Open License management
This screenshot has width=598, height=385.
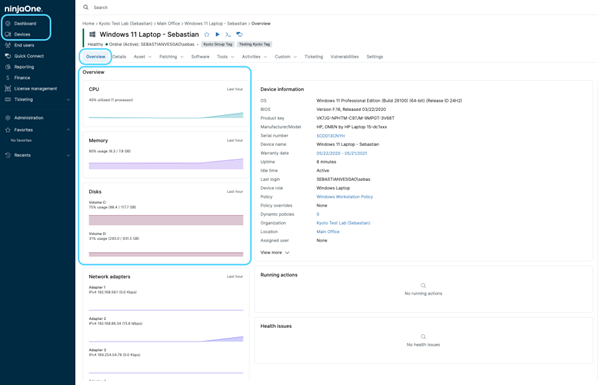click(35, 89)
